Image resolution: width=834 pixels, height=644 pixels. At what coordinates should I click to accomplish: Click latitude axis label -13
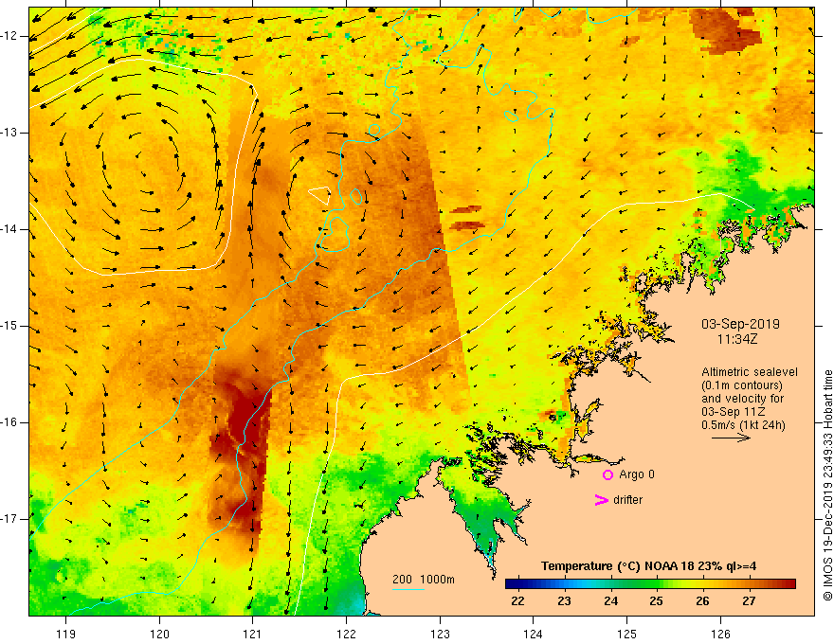coord(9,133)
